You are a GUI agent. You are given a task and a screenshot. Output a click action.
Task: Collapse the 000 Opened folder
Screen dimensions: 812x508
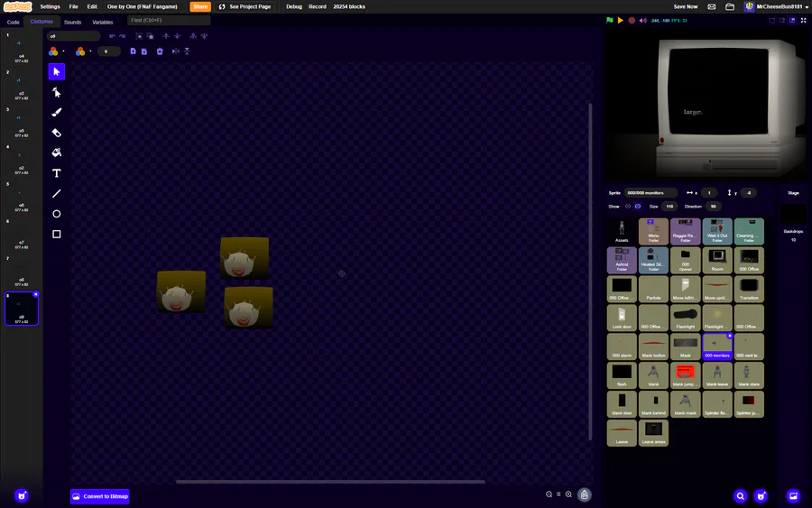coord(685,260)
